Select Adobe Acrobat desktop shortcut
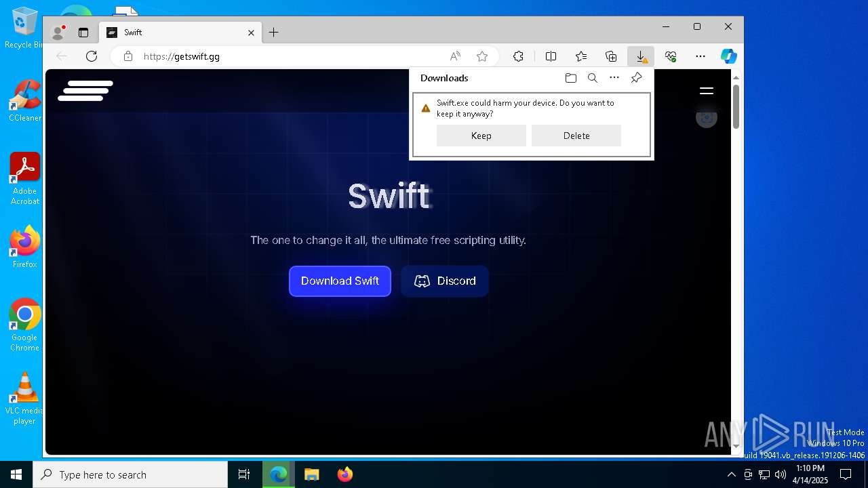Screen dimensions: 868x488 coord(24,179)
